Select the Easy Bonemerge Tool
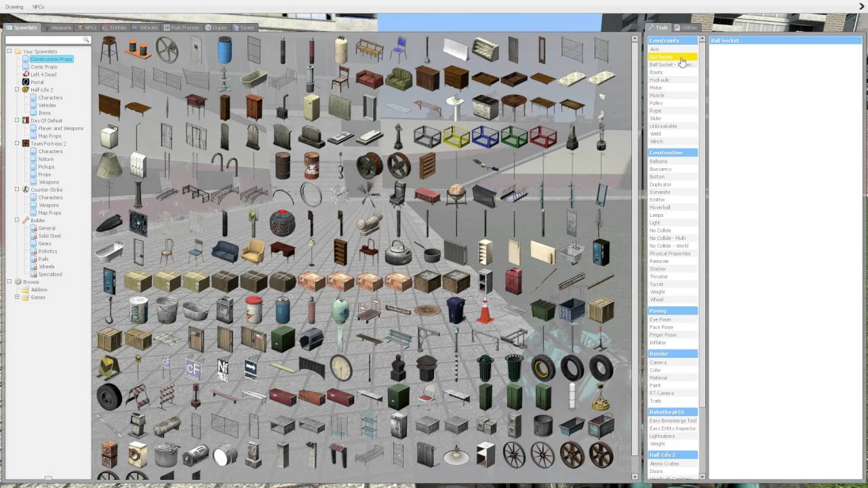The height and width of the screenshot is (488, 868). (x=673, y=421)
